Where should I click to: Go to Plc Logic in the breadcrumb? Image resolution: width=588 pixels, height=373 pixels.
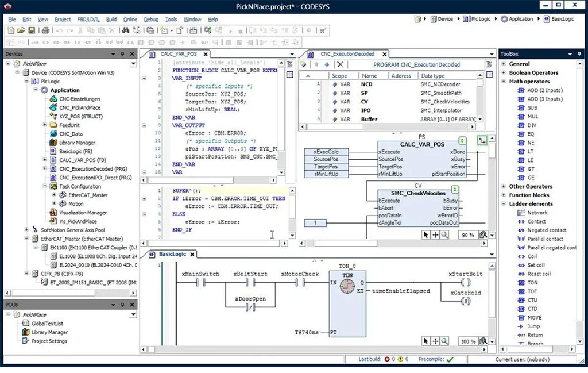pos(477,19)
